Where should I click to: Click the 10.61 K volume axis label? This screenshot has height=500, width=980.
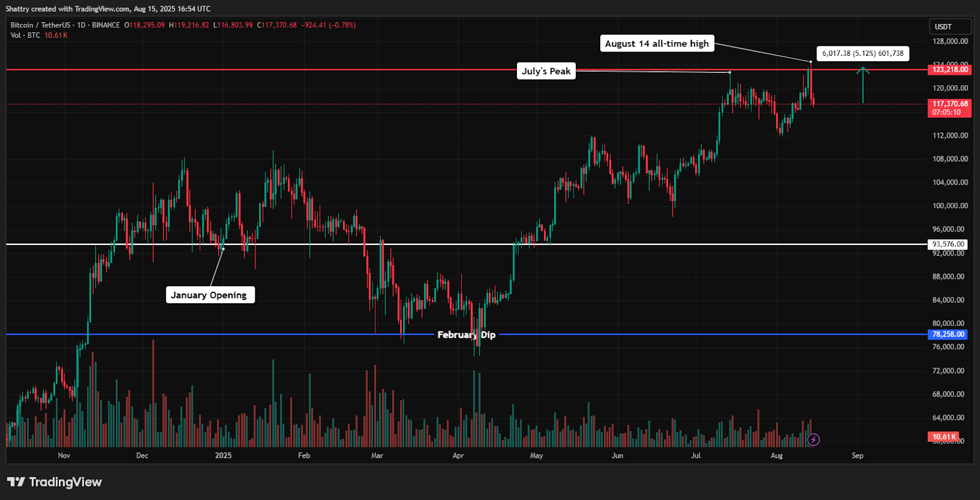[944, 437]
